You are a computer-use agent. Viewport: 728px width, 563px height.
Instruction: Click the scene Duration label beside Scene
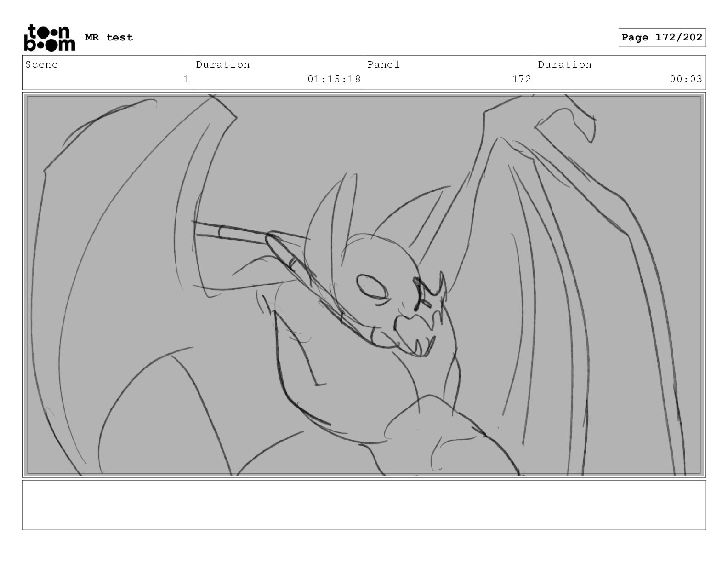pos(223,65)
